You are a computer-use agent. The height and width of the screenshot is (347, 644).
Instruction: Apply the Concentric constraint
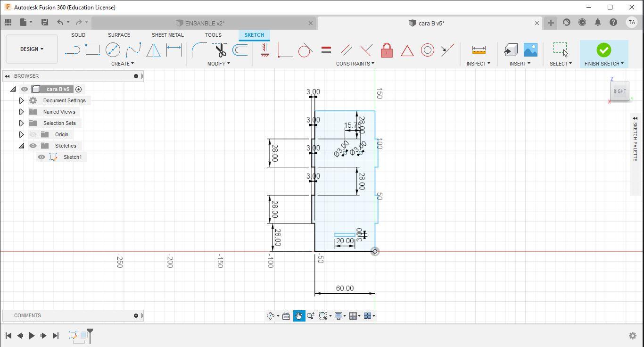click(428, 50)
